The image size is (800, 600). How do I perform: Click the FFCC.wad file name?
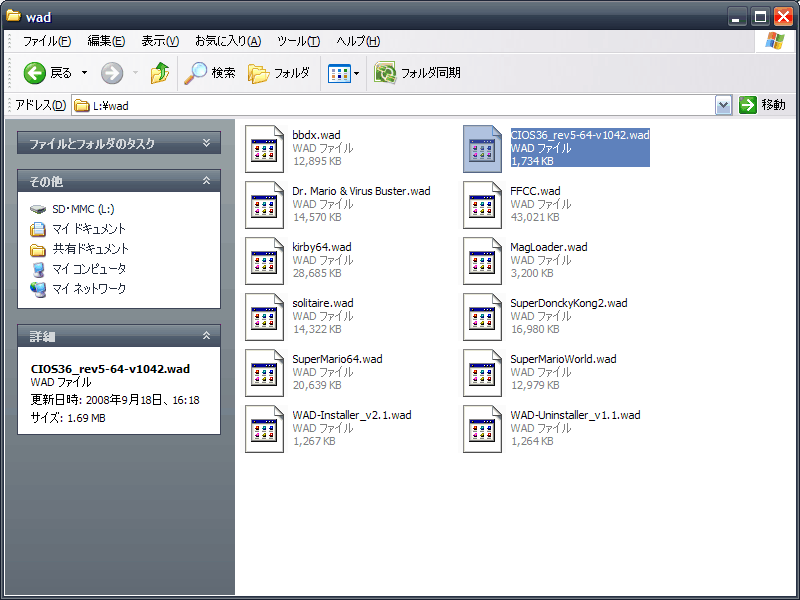pos(535,191)
